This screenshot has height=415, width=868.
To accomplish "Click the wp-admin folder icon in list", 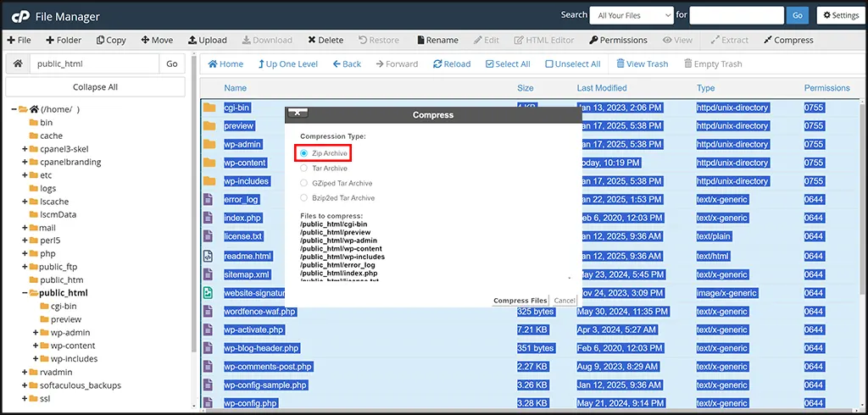I will [209, 145].
